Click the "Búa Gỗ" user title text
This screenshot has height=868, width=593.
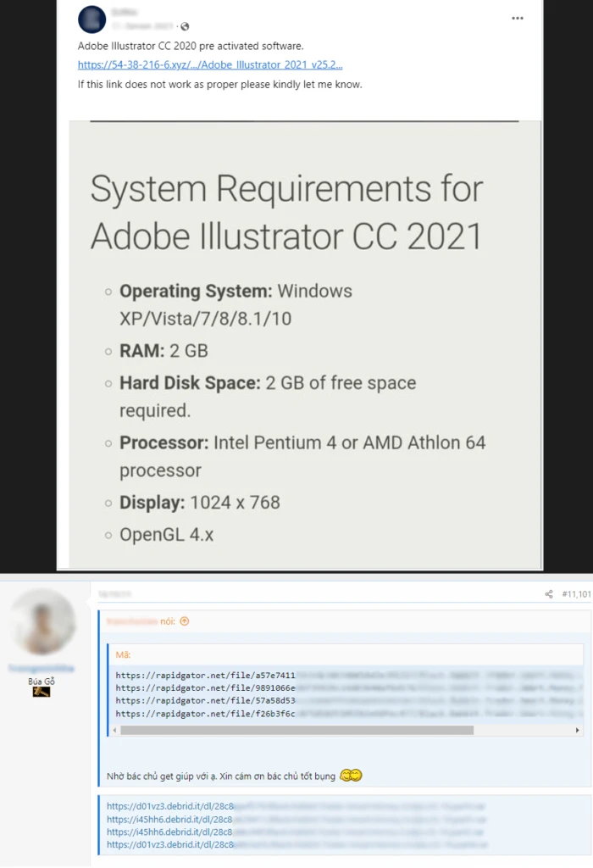[42, 682]
